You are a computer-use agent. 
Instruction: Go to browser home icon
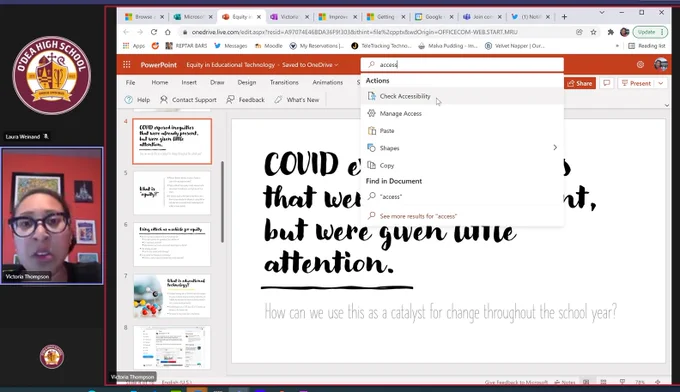tap(168, 32)
